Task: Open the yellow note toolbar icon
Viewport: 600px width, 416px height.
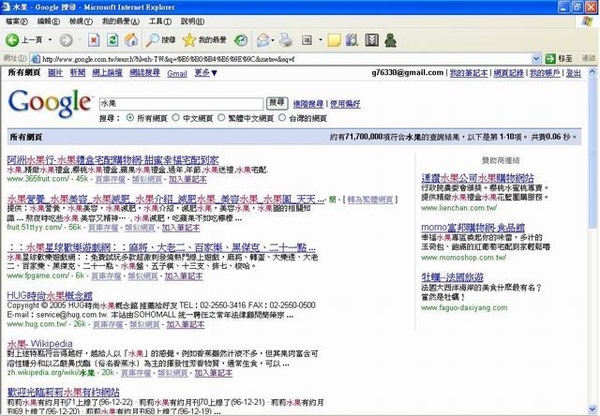Action: tap(334, 40)
